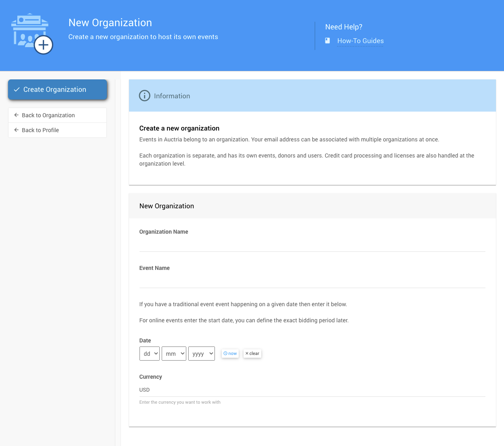504x446 pixels.
Task: Open the How-To Guides link
Action: coord(360,41)
